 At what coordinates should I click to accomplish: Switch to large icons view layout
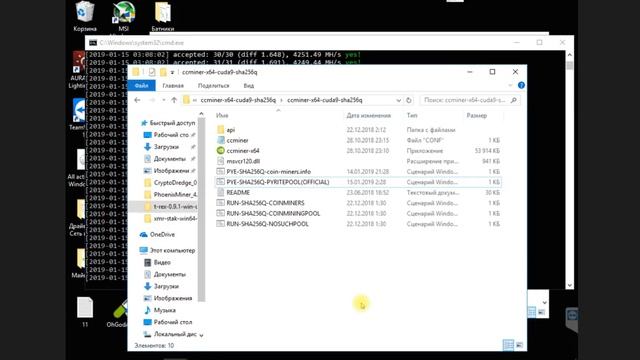pos(520,345)
